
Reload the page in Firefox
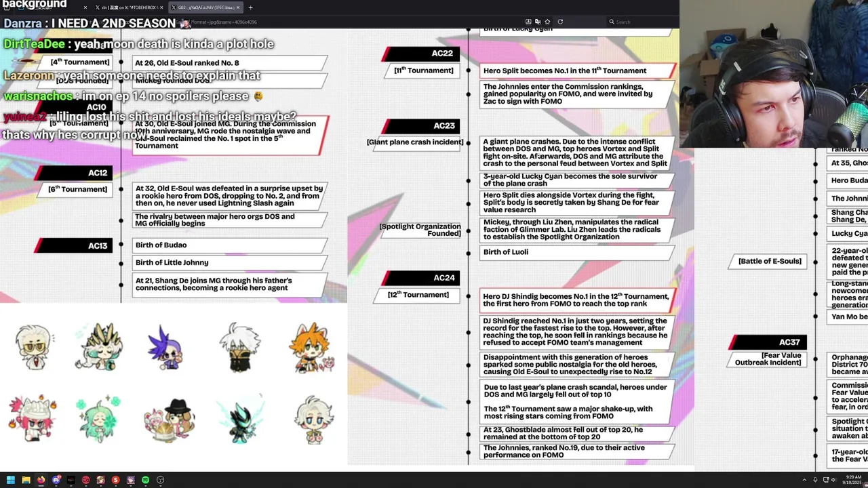click(x=560, y=22)
